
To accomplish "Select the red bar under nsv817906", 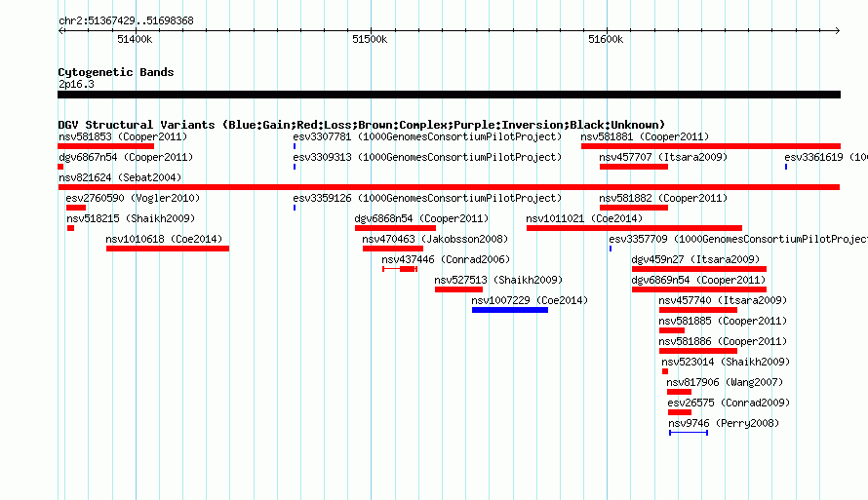I will [x=679, y=392].
